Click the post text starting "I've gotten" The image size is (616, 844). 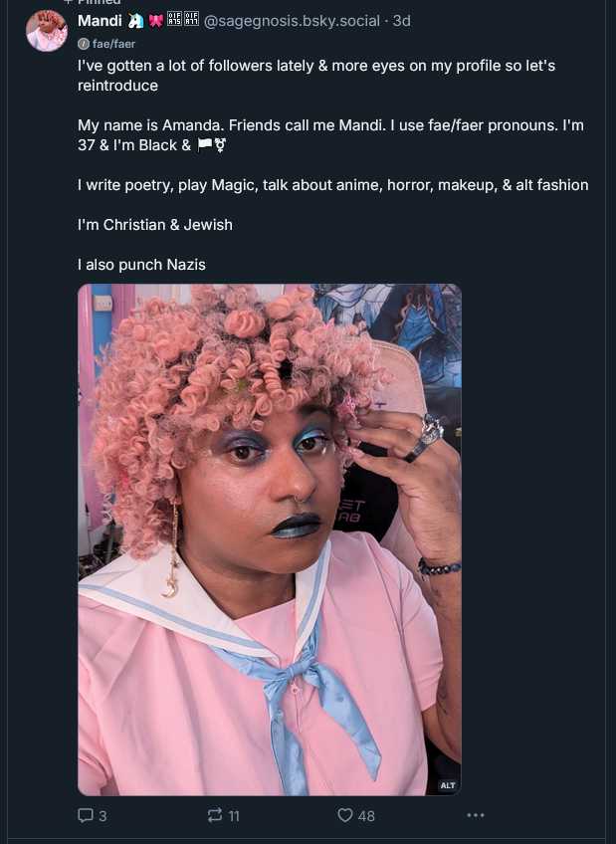tap(333, 164)
